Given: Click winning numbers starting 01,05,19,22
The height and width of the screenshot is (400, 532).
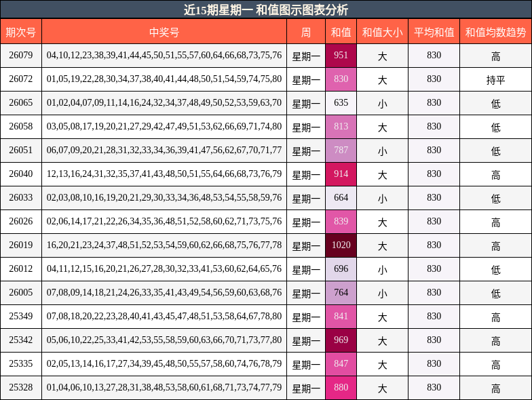Looking at the screenshot, I should (x=164, y=79).
